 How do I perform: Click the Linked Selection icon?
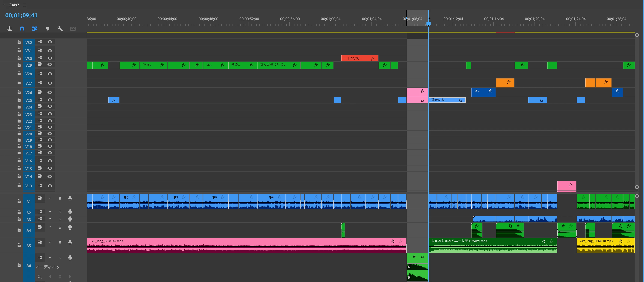coord(35,29)
